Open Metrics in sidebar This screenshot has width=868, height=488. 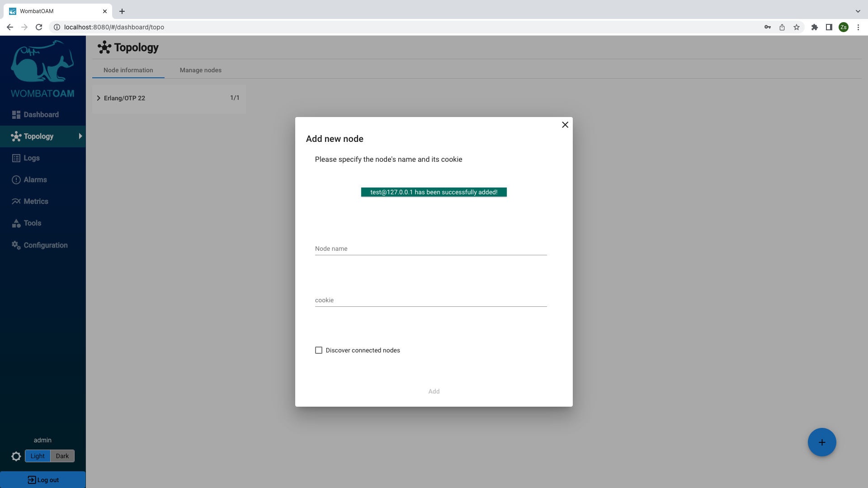coord(43,202)
